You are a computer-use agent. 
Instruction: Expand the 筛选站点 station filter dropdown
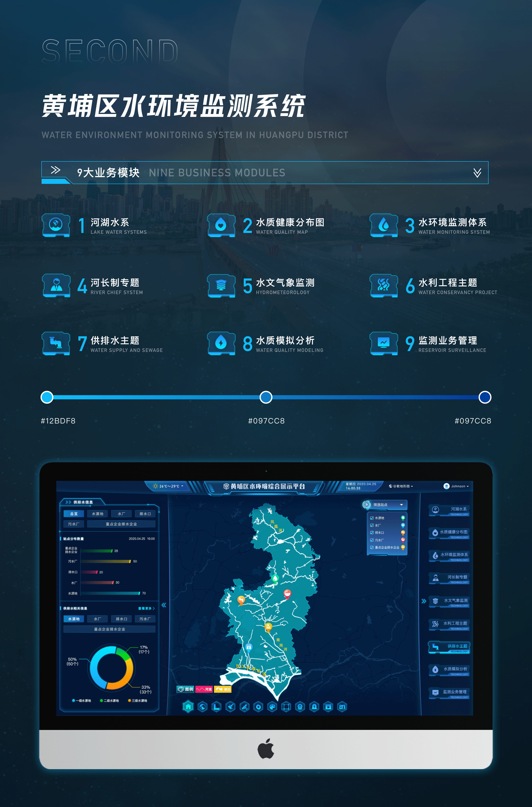click(x=385, y=505)
